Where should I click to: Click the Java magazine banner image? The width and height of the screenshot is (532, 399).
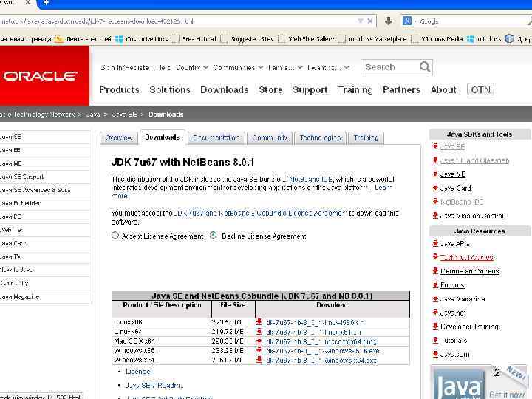point(480,382)
